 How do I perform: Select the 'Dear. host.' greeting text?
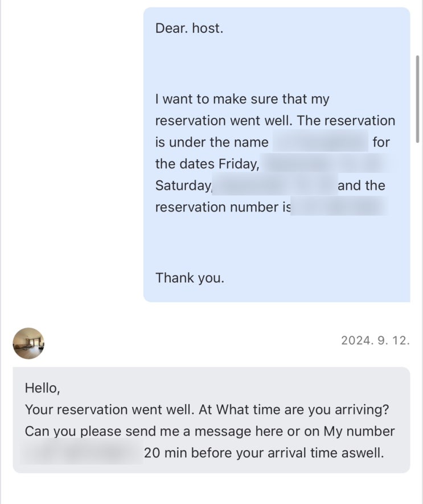(189, 28)
